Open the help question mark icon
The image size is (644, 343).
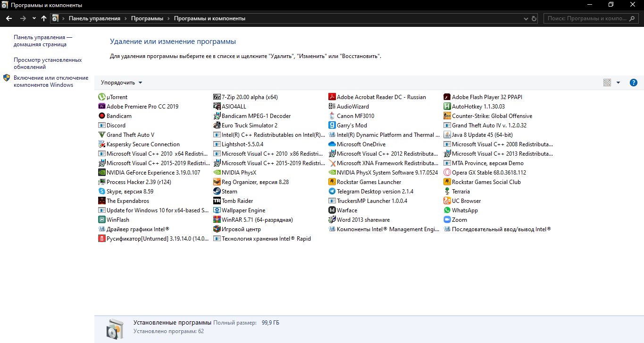click(634, 83)
